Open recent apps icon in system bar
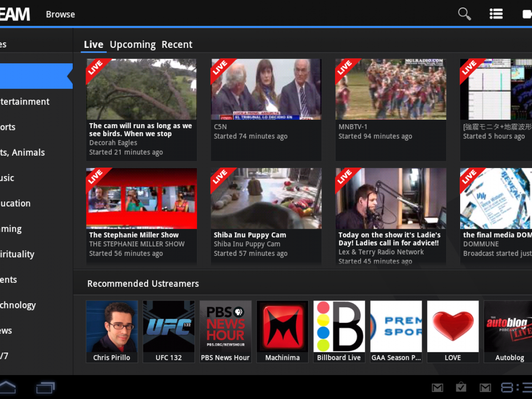The width and height of the screenshot is (532, 399). 45,387
